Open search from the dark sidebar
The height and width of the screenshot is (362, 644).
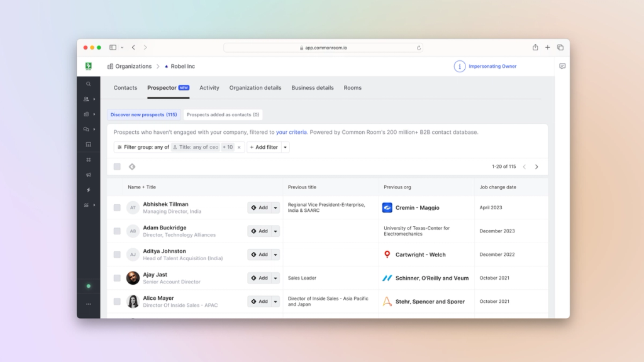[88, 84]
